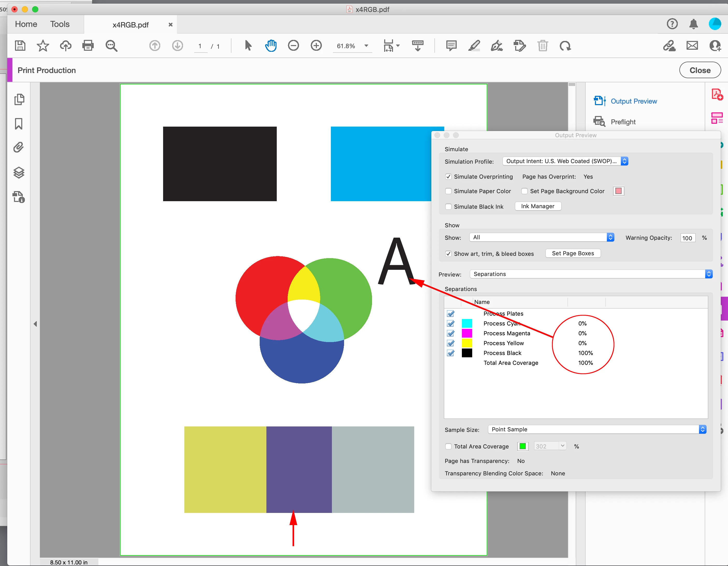Expand the Preview Separations dropdown
The width and height of the screenshot is (728, 566).
pos(591,274)
